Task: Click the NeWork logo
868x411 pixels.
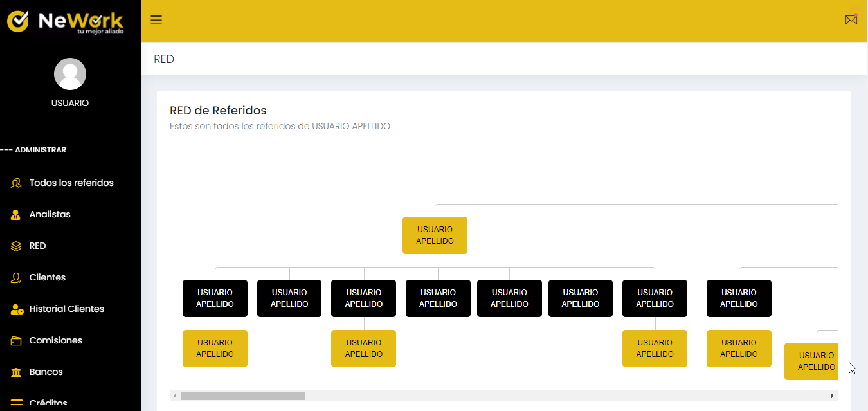Action: (65, 21)
